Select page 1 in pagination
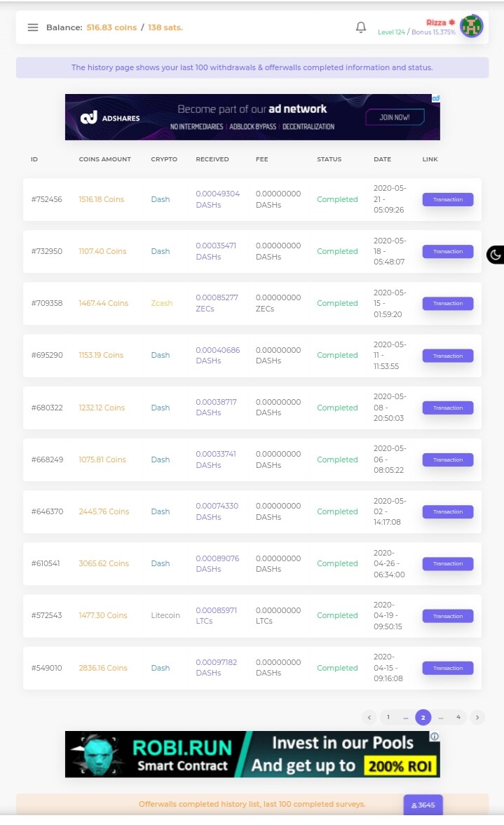Screen dimensions: 504x825 [388, 717]
